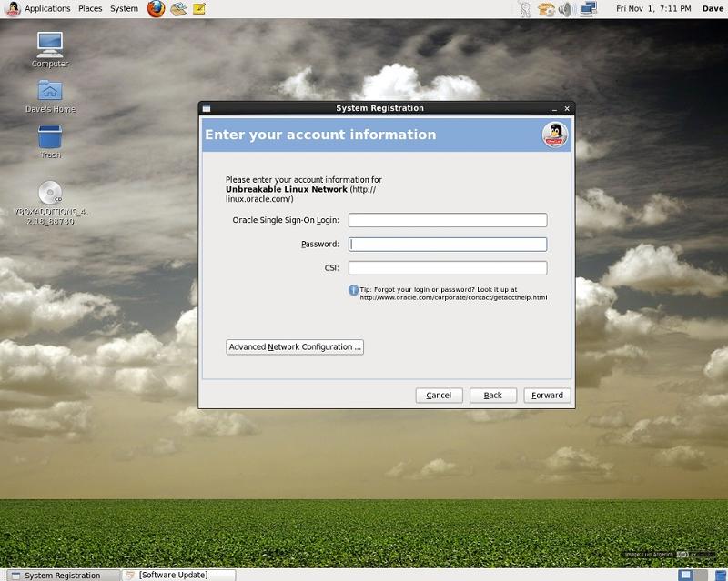Click the software update package tray icon
Viewport: 728px width, 581px height.
(546, 9)
